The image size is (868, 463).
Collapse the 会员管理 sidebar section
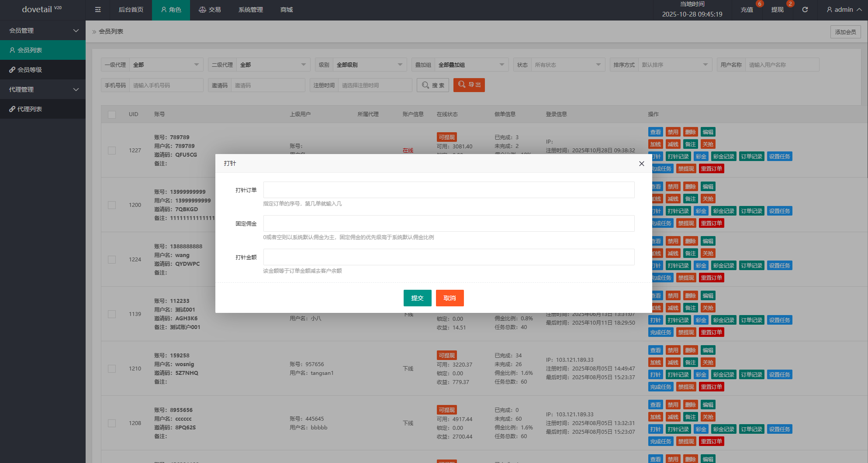tap(42, 31)
